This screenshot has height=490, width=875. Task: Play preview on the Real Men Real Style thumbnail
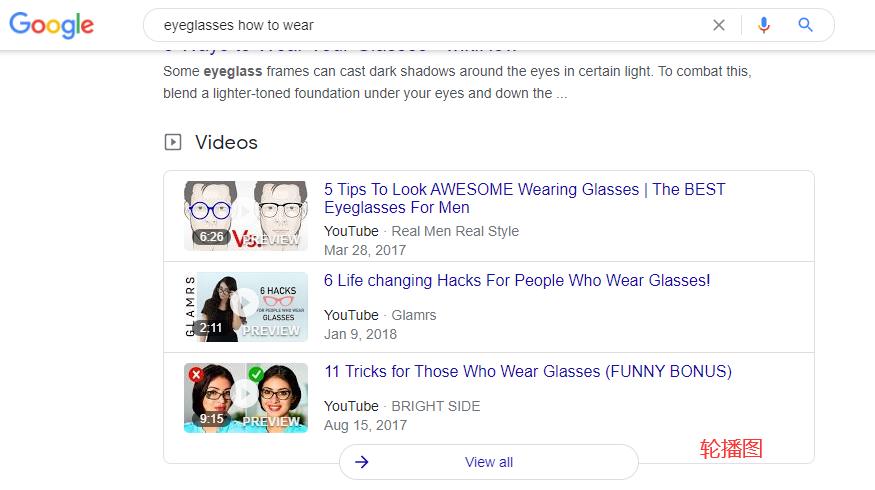click(x=245, y=215)
